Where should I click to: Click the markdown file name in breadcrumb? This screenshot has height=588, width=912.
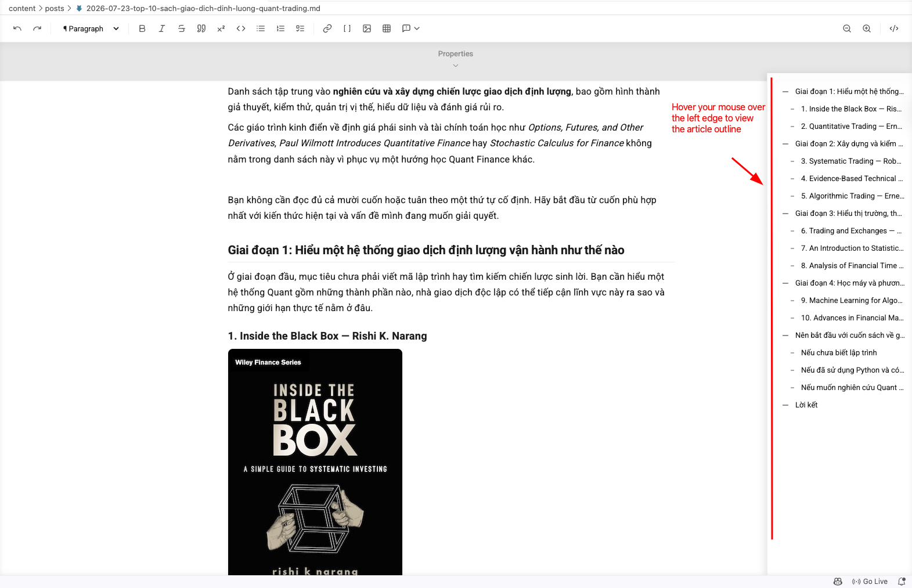(x=203, y=8)
